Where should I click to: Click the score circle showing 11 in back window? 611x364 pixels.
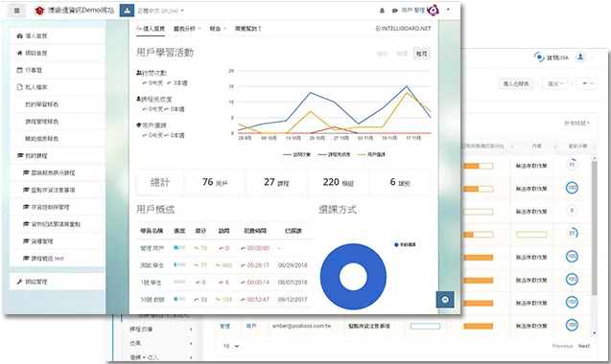572,165
